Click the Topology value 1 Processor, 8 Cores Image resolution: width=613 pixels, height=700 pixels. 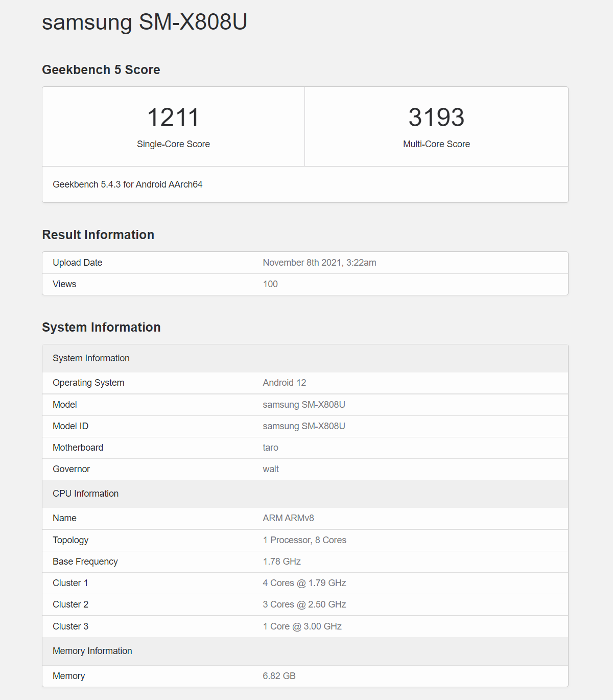(304, 540)
